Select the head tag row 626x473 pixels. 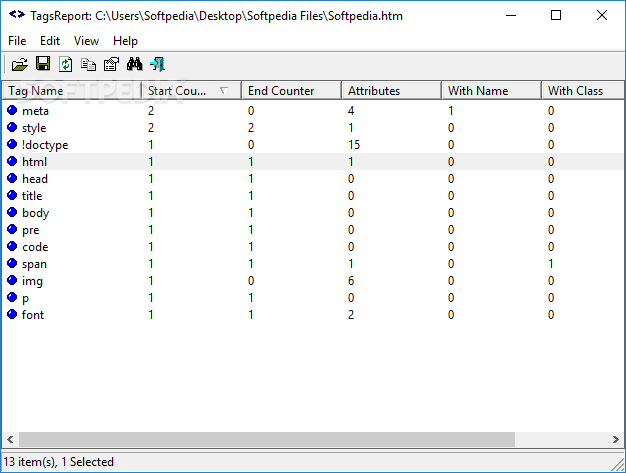point(313,179)
